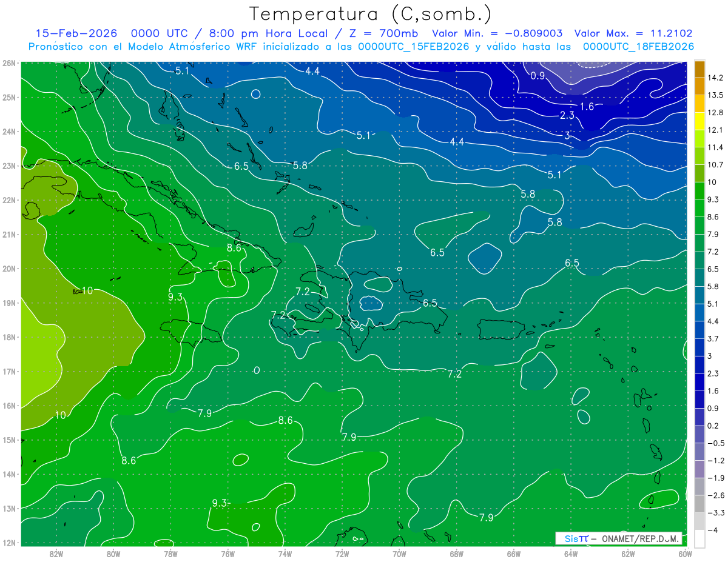Click the colorbar label "3.7"

(x=713, y=338)
